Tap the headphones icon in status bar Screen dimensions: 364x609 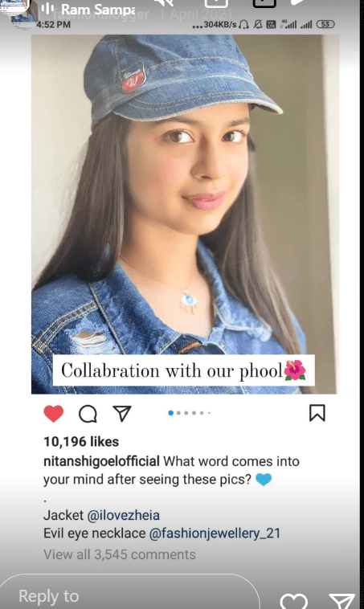coord(244,24)
